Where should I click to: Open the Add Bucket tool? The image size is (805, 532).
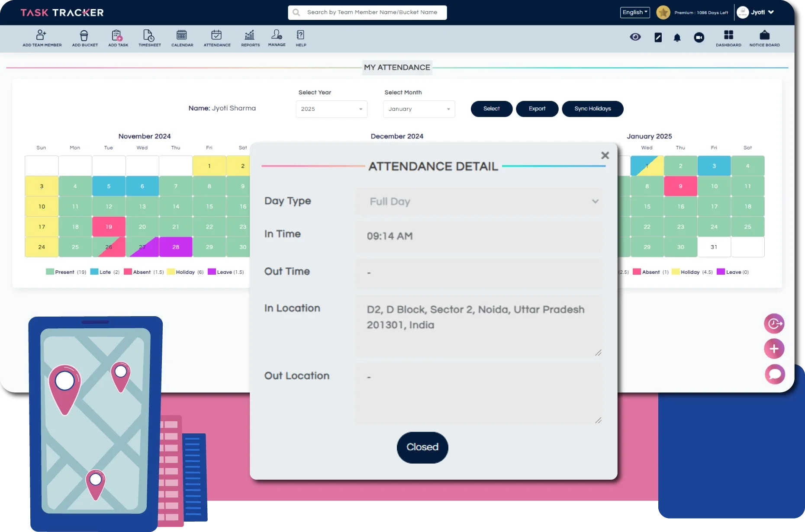84,38
